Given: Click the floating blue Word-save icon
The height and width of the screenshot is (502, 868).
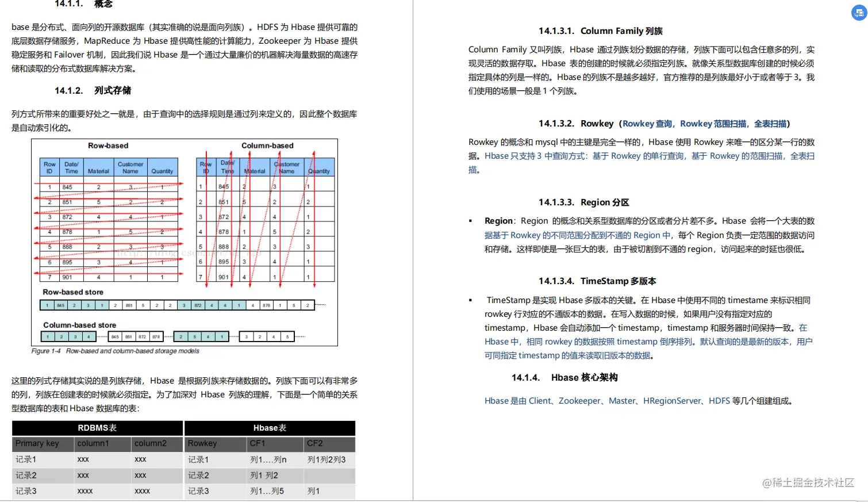Looking at the screenshot, I should click(x=859, y=13).
